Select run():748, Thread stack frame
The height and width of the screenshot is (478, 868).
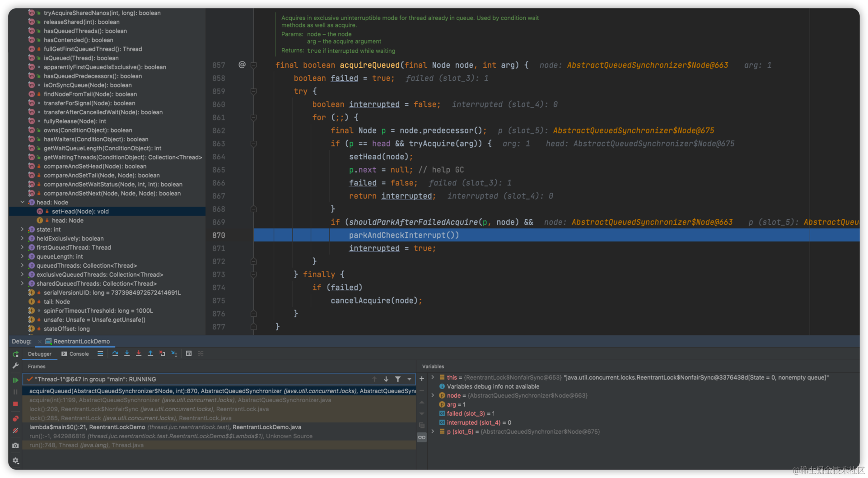point(219,445)
